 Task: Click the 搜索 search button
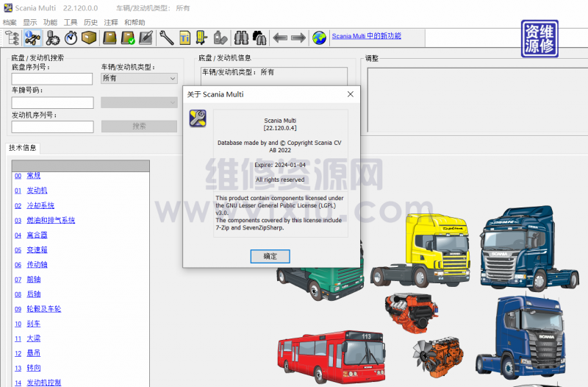(x=139, y=126)
